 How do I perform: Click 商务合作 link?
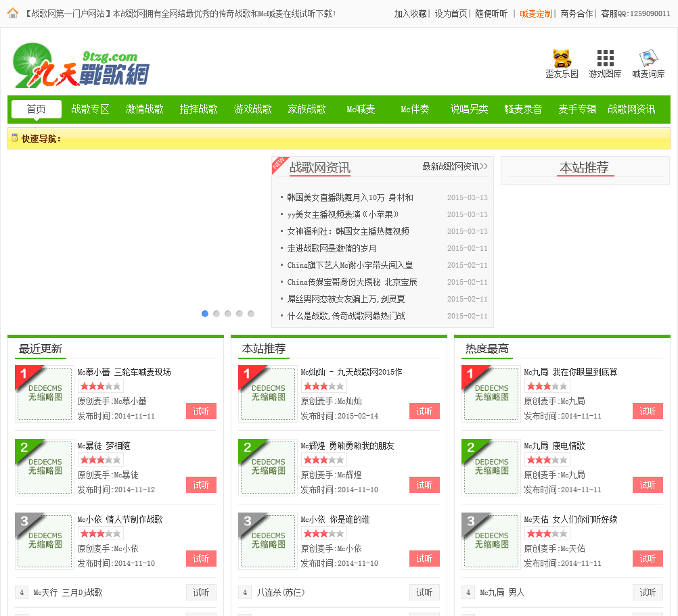pos(577,14)
